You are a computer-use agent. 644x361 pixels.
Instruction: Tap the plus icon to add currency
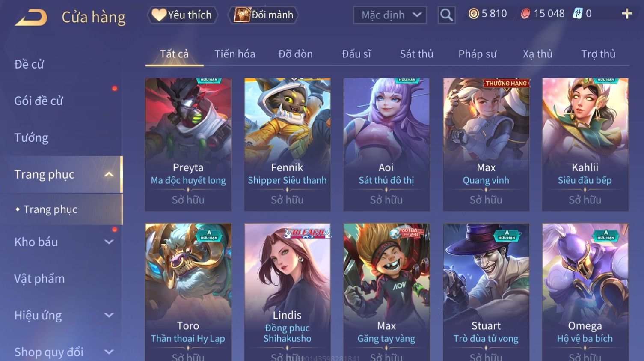point(627,14)
